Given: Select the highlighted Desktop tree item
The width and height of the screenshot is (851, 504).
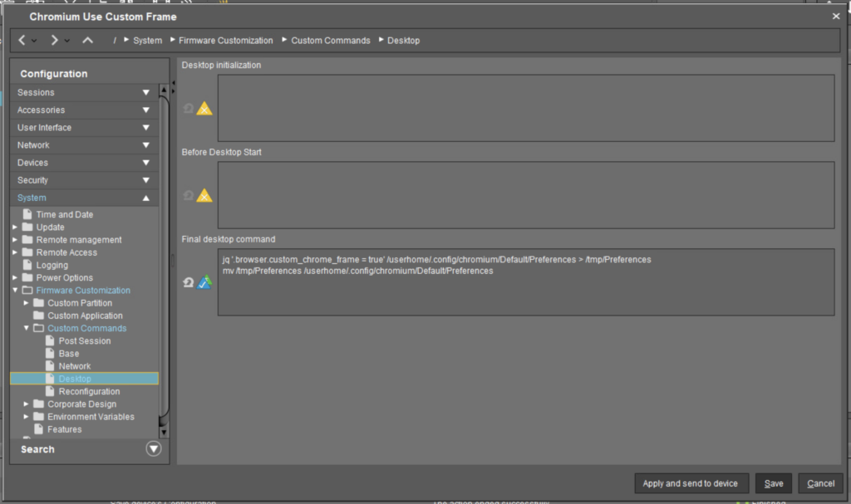Looking at the screenshot, I should [x=84, y=379].
